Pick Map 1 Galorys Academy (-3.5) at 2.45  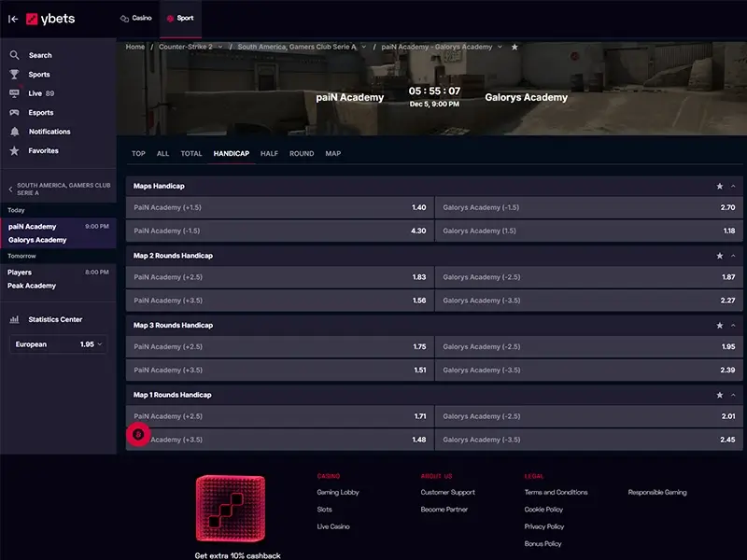(589, 440)
